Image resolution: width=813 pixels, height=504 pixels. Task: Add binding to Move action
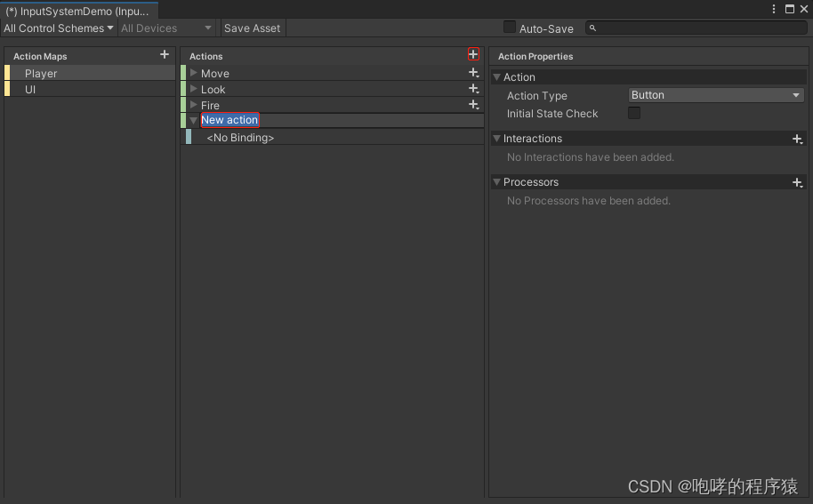click(x=473, y=73)
